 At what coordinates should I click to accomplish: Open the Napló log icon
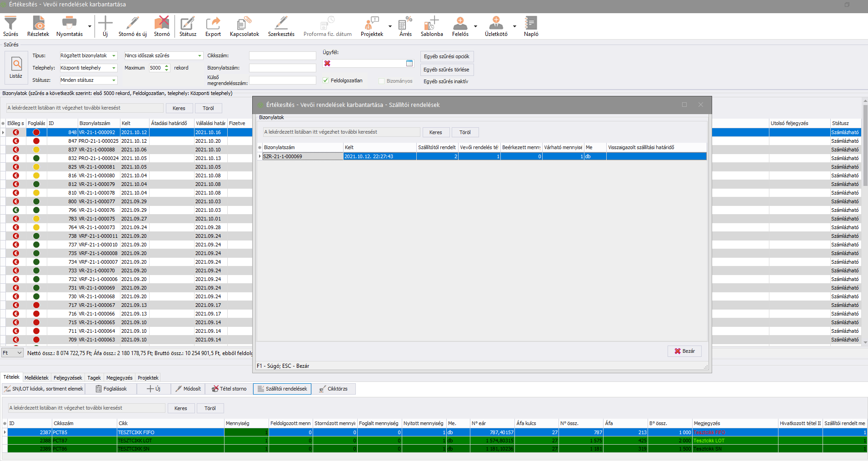[x=530, y=24]
